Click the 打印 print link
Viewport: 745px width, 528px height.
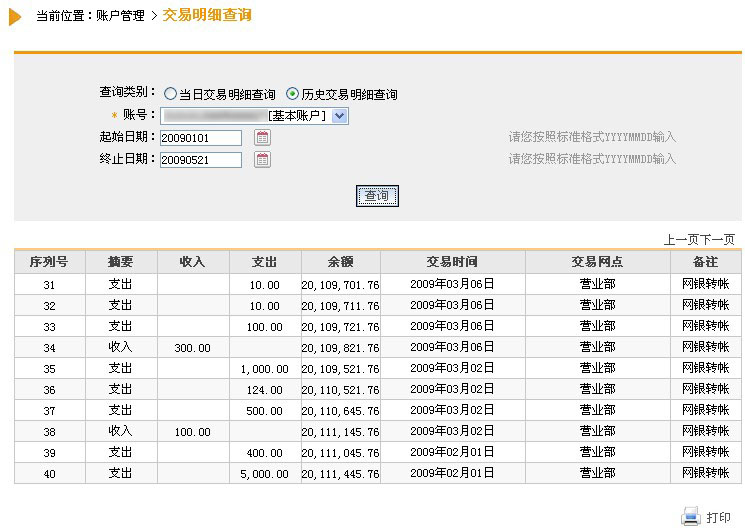[x=718, y=517]
